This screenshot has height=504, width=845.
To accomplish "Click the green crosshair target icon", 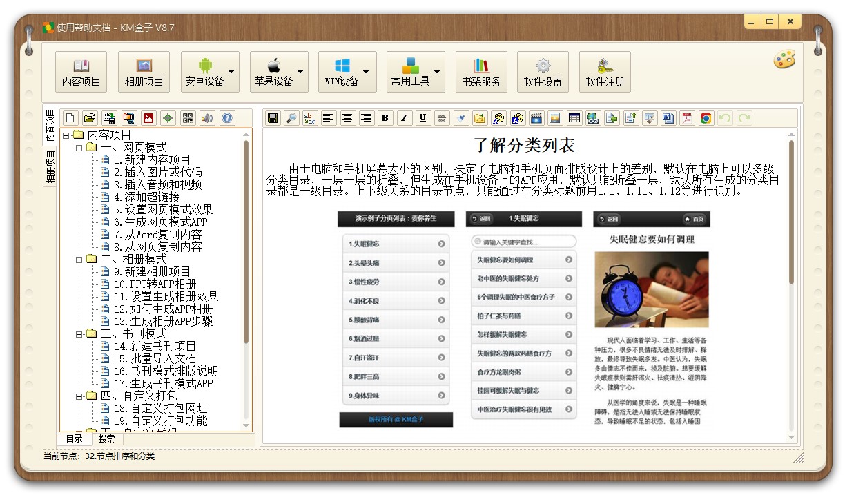I will [168, 118].
